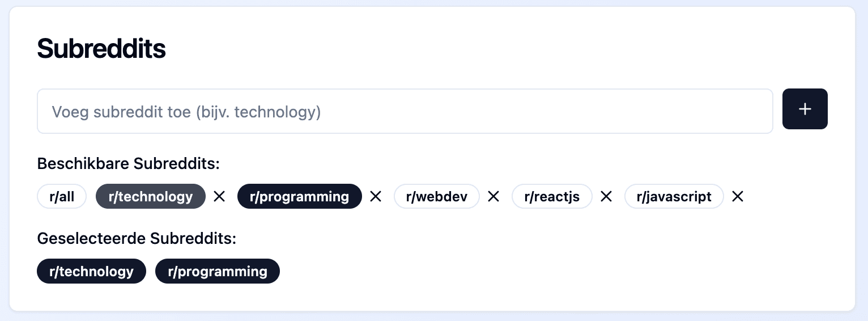
Task: Remove r/javascript using its X icon
Action: (737, 197)
